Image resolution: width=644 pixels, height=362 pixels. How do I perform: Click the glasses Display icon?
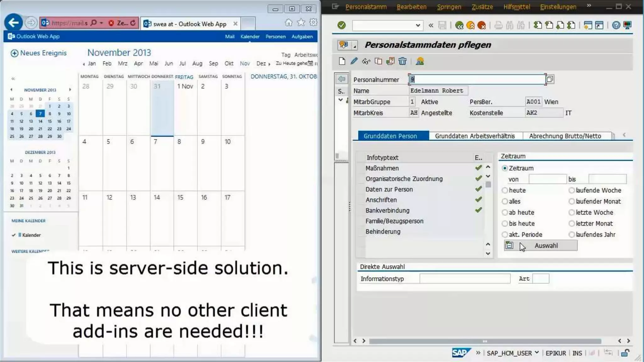coord(366,61)
